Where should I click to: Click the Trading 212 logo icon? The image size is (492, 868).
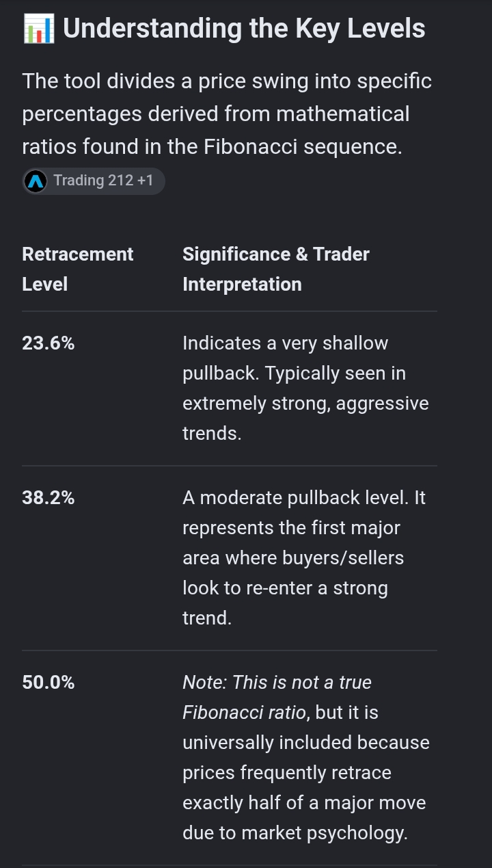36,181
